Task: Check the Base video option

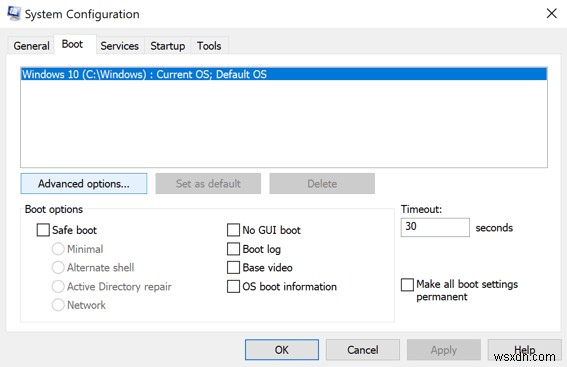Action: coord(233,268)
